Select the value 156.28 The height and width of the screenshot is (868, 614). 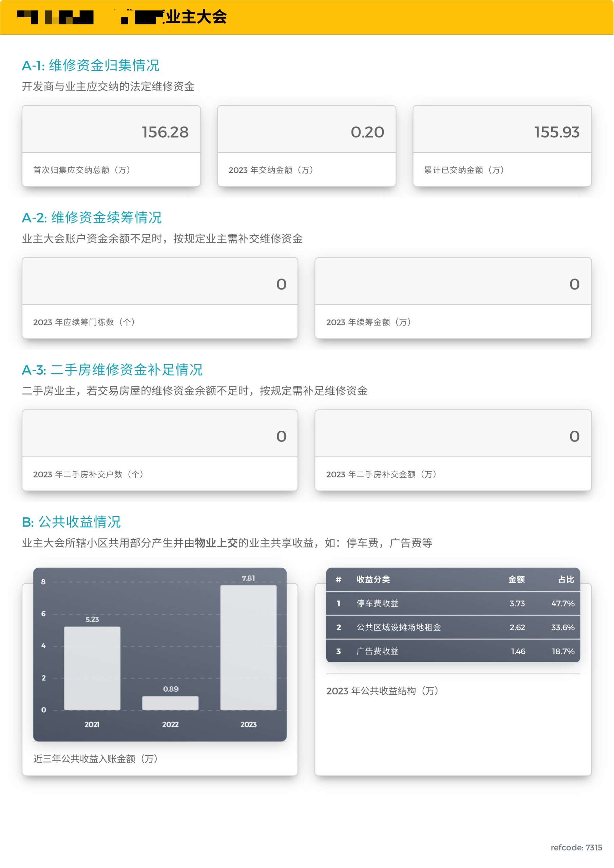pos(165,132)
